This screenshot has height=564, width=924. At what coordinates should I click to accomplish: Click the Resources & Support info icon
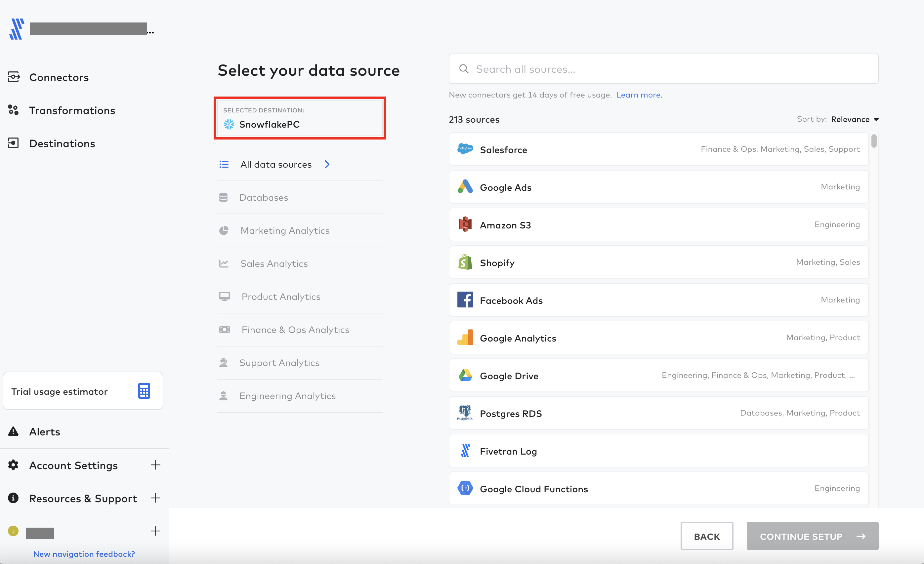pos(13,498)
